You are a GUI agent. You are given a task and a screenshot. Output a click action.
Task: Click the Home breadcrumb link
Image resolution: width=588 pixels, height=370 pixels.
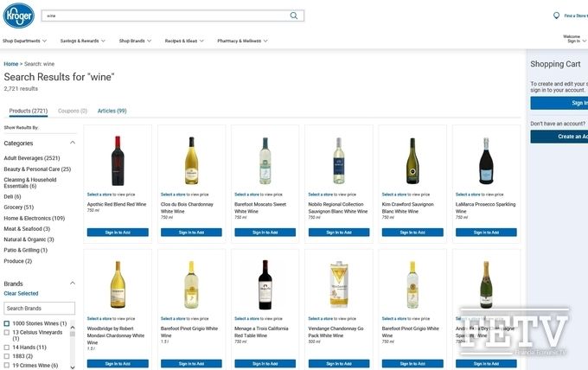tap(11, 64)
